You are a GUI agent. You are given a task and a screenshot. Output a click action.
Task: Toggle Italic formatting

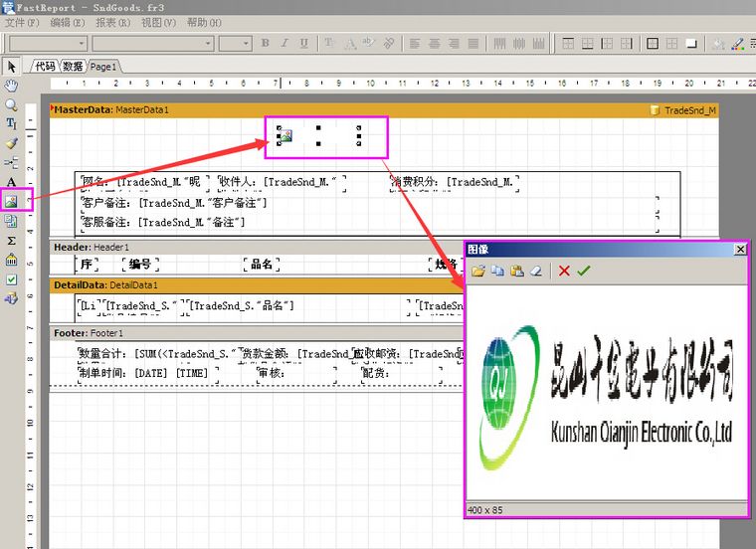tap(284, 44)
